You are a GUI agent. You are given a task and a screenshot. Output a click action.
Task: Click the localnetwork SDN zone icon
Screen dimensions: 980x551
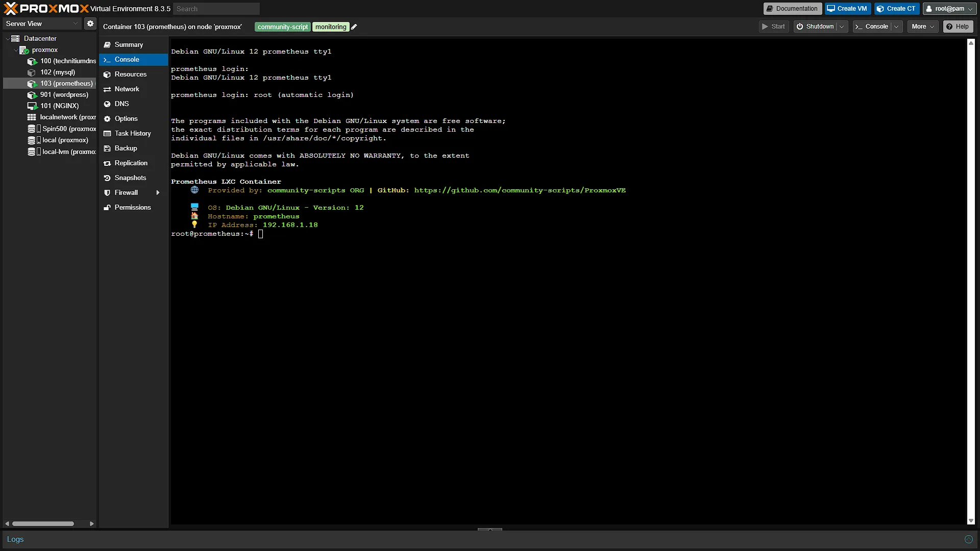pos(32,117)
